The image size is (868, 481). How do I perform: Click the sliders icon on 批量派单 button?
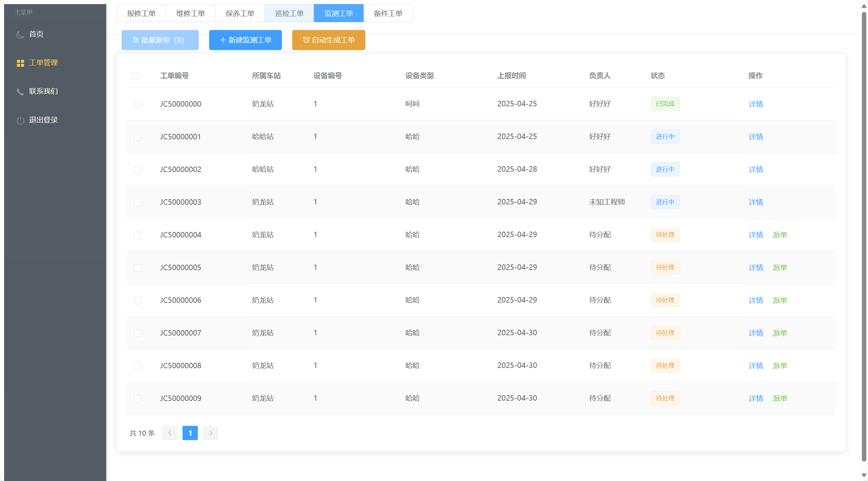(x=136, y=40)
